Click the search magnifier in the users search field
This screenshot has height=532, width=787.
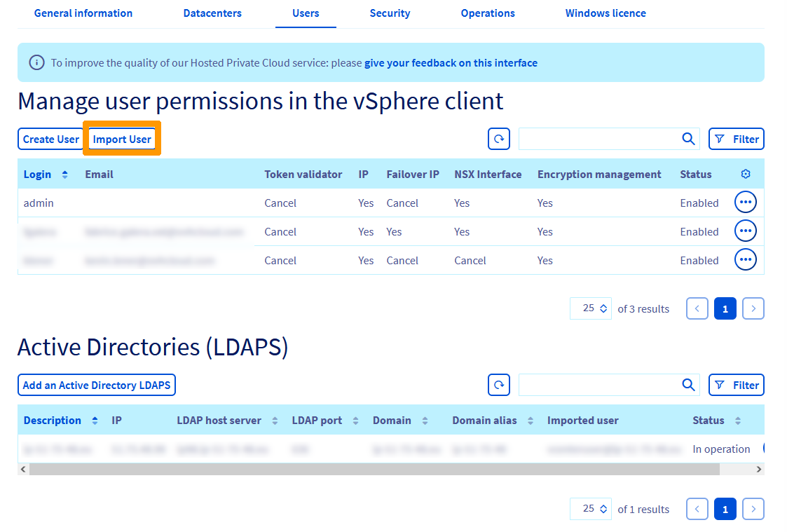[x=687, y=139]
